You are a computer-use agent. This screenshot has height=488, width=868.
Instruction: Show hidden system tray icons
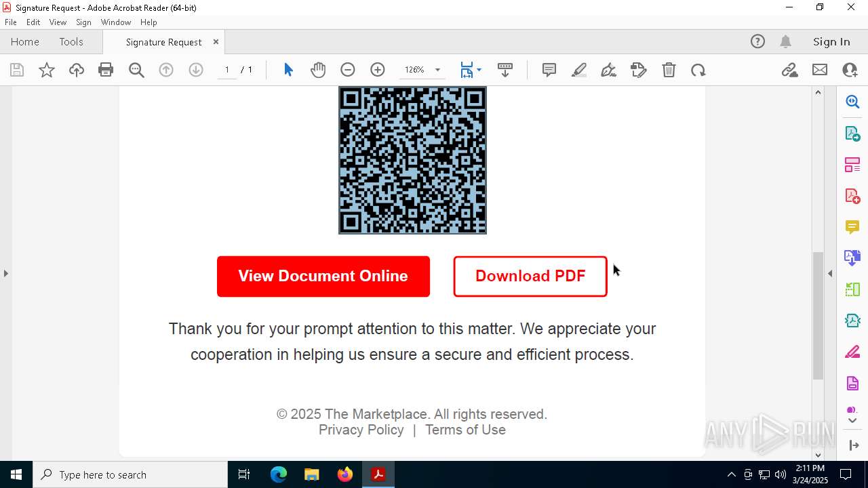coord(731,474)
